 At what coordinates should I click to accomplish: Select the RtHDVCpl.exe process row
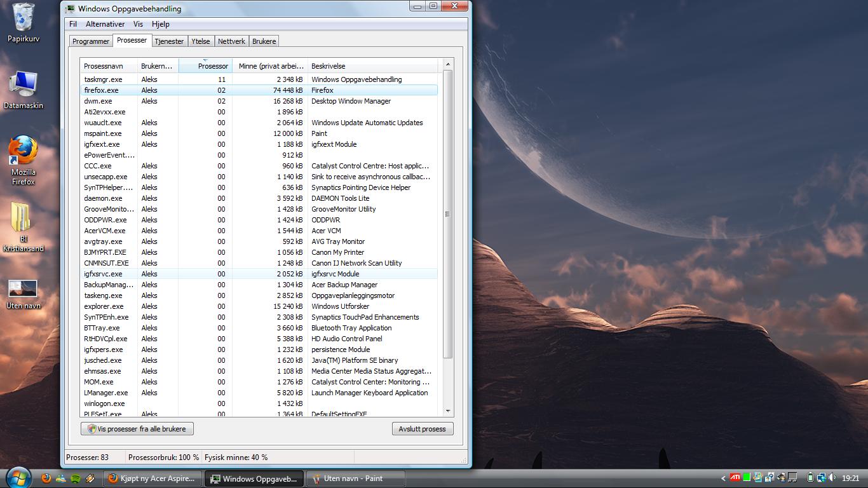(x=259, y=339)
